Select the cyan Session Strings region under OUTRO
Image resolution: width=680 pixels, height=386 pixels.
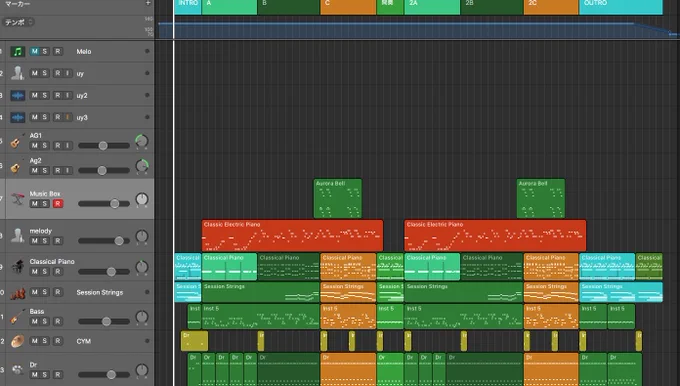click(x=621, y=292)
